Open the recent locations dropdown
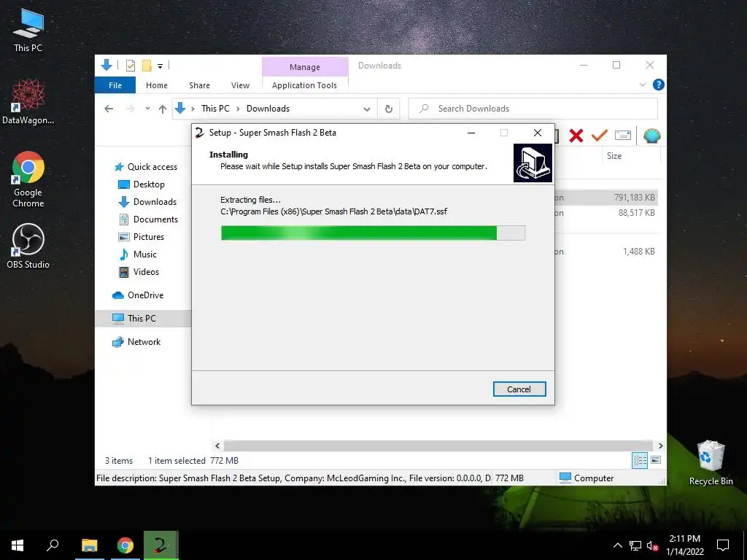This screenshot has width=747, height=560. (147, 109)
